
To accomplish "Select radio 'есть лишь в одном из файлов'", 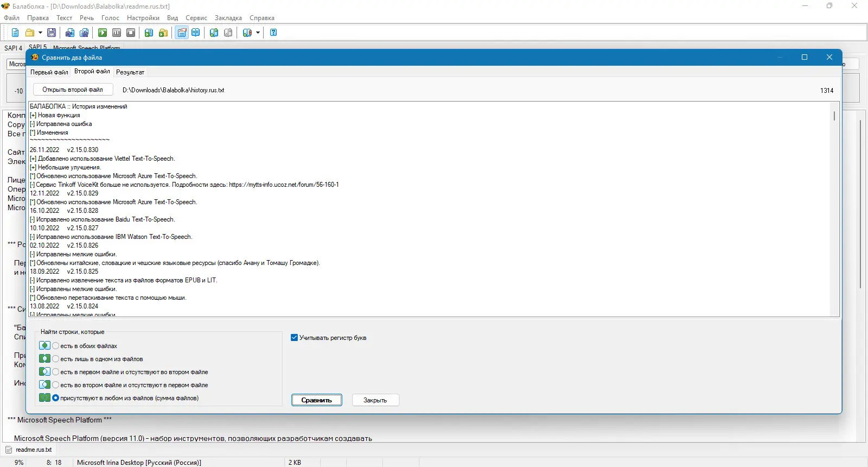I will coord(56,359).
